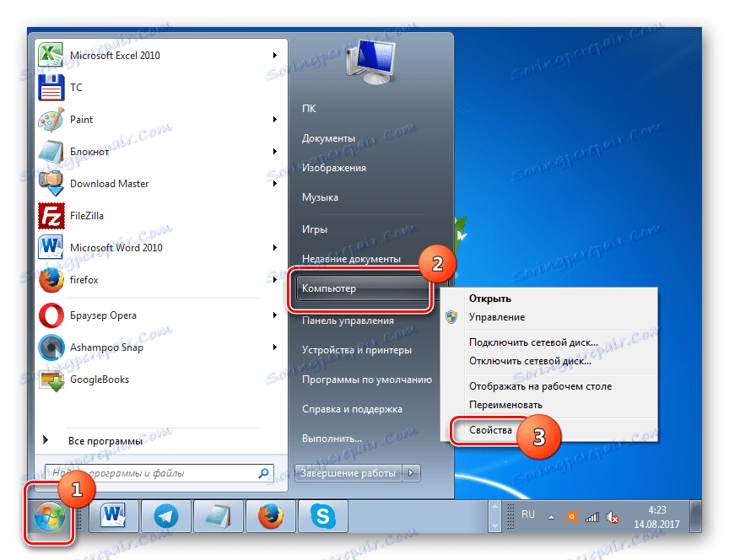
Task: Click the Завершение работы button
Action: pyautogui.click(x=348, y=473)
